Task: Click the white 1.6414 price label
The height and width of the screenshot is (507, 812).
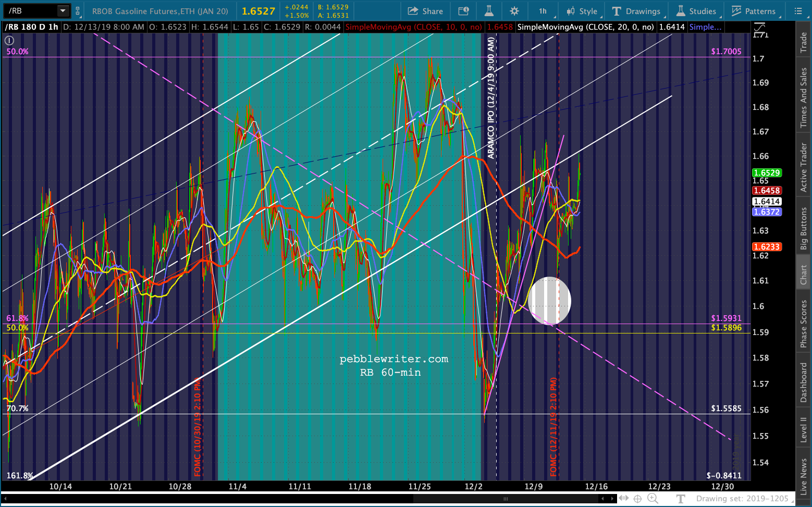Action: pyautogui.click(x=767, y=202)
